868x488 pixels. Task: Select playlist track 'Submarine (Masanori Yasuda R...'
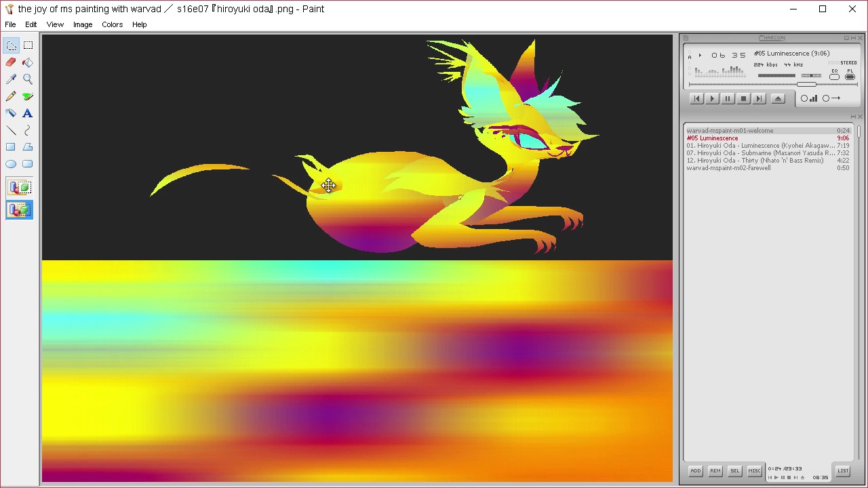coord(768,153)
